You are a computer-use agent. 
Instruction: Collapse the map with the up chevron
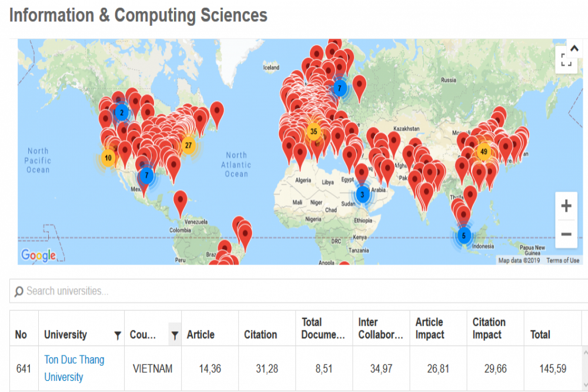point(574,48)
